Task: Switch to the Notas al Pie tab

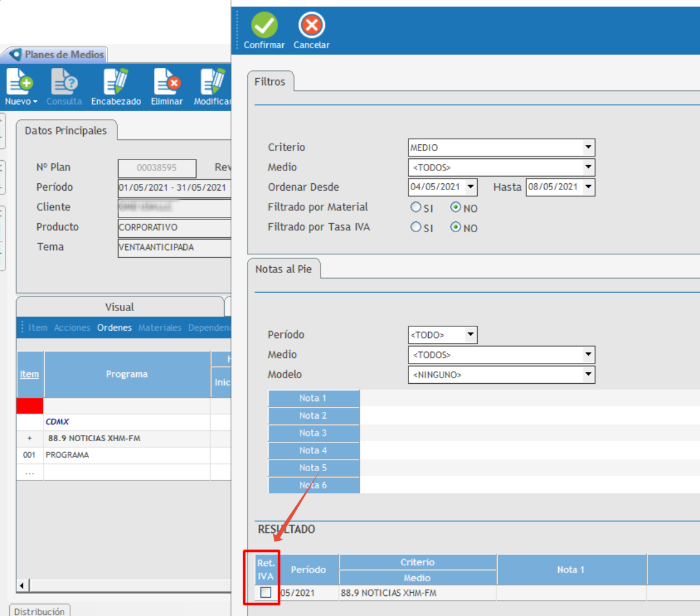Action: 283,269
